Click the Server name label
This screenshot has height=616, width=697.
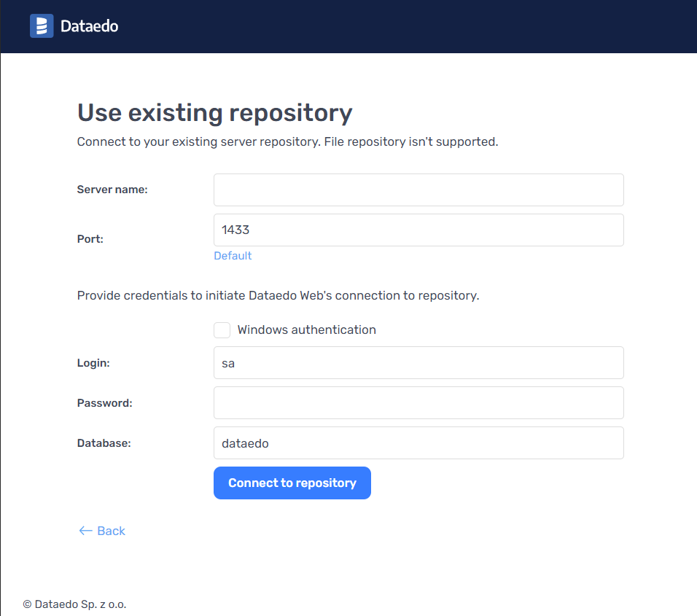[x=112, y=190]
